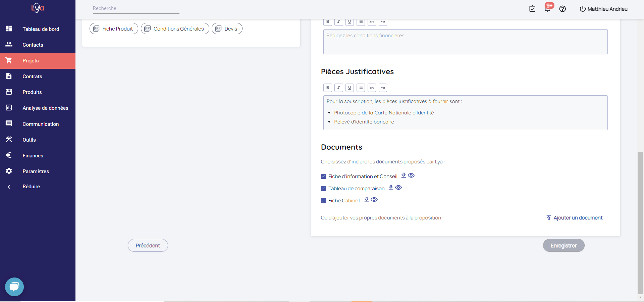Uncheck Tableau de comparaison checkbox
Screen dimensions: 644x302
(324, 189)
